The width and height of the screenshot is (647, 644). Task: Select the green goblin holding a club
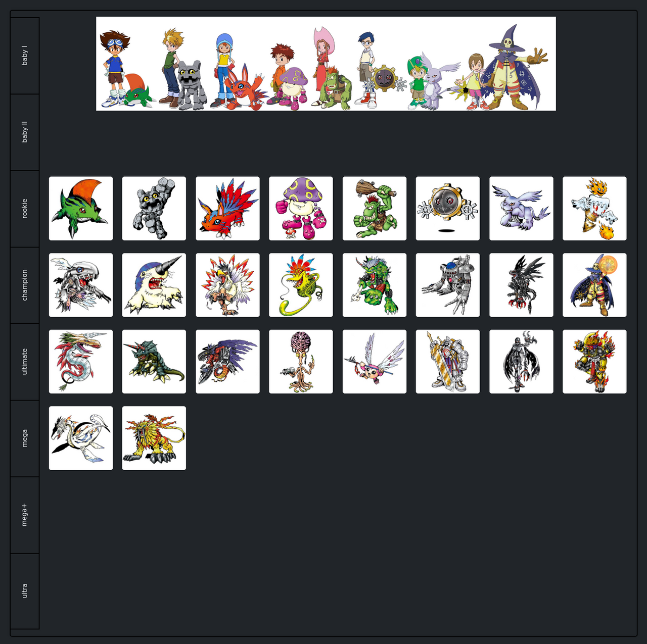point(375,209)
